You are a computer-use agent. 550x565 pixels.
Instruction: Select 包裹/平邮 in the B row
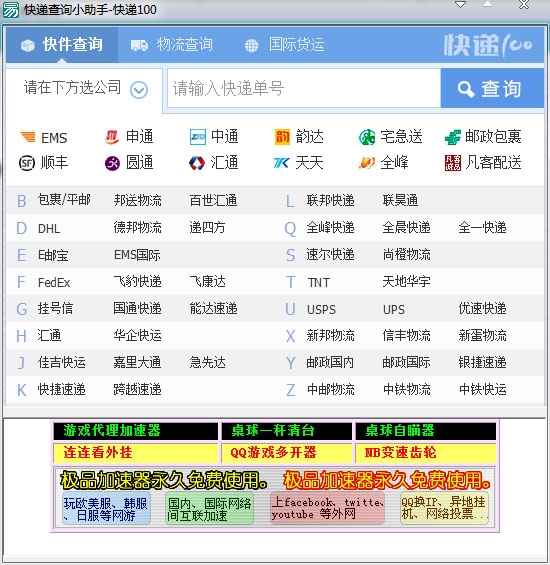[x=64, y=200]
